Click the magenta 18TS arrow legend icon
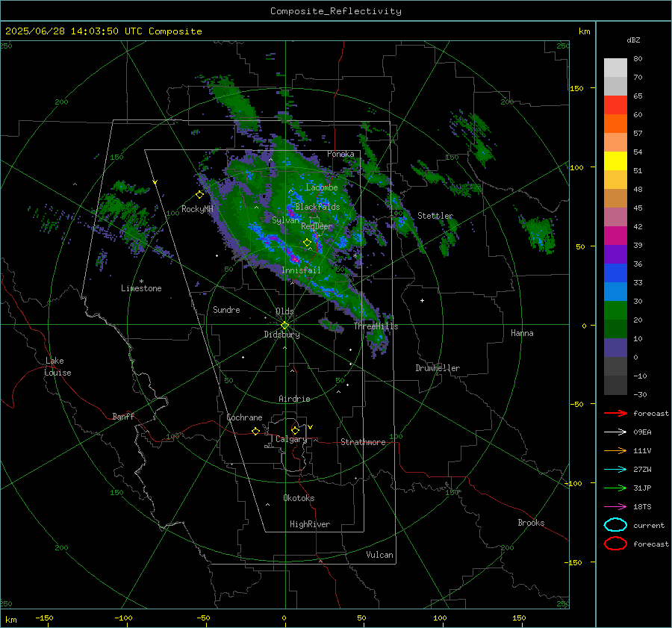The height and width of the screenshot is (628, 672). 615,507
